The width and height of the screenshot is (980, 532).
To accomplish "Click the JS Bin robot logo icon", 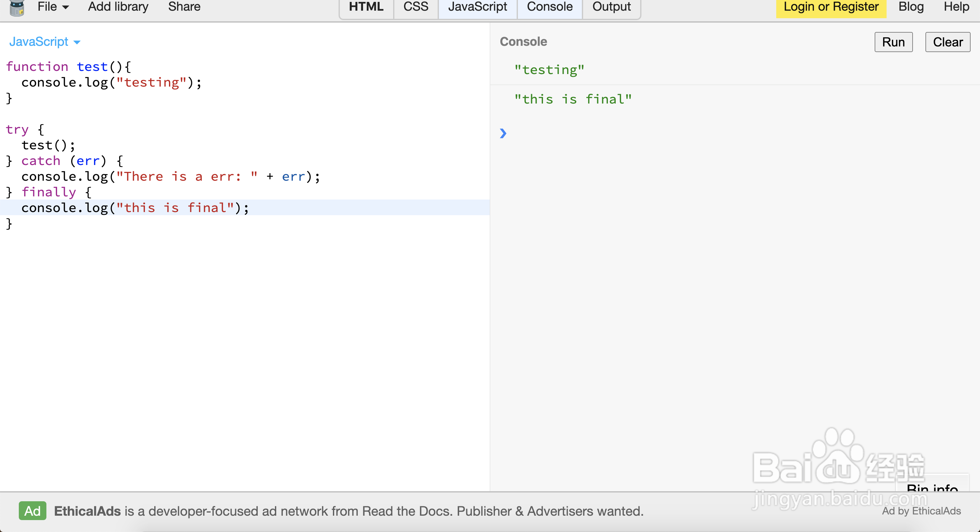I will (x=17, y=8).
